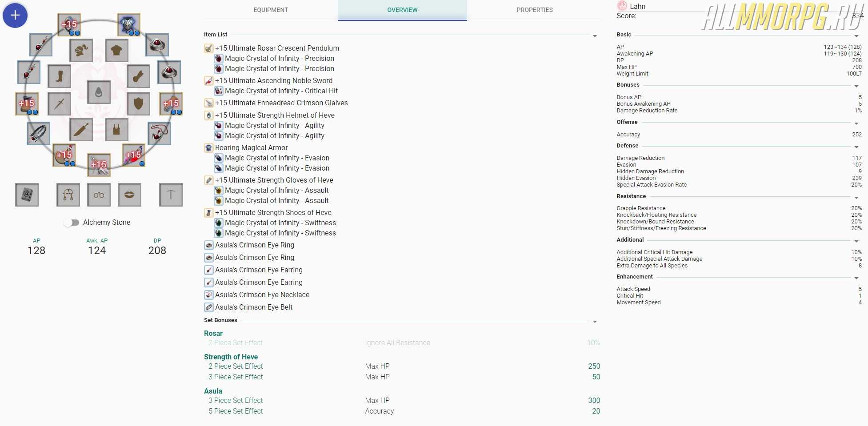The width and height of the screenshot is (868, 426).
Task: Click the Asula set bonus heading
Action: click(213, 391)
